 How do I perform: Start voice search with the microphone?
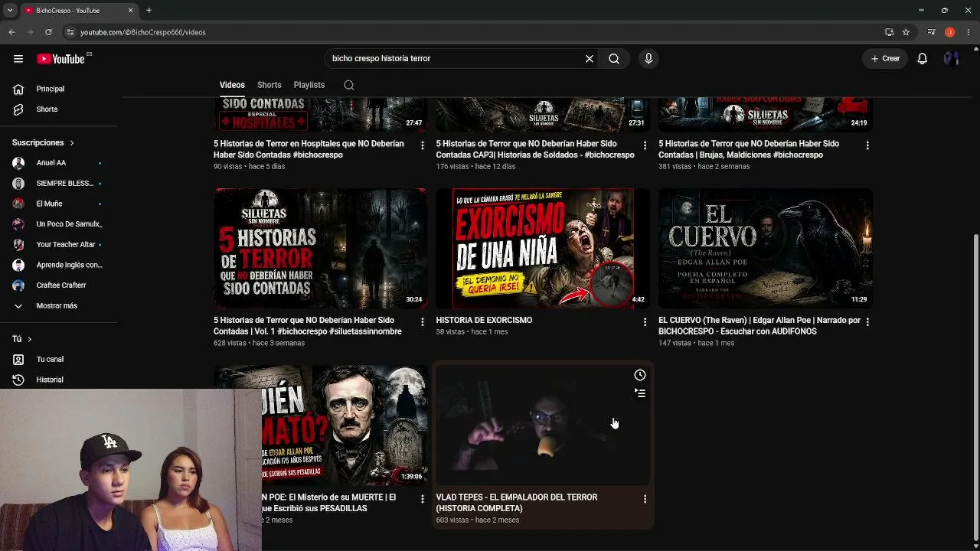[648, 59]
